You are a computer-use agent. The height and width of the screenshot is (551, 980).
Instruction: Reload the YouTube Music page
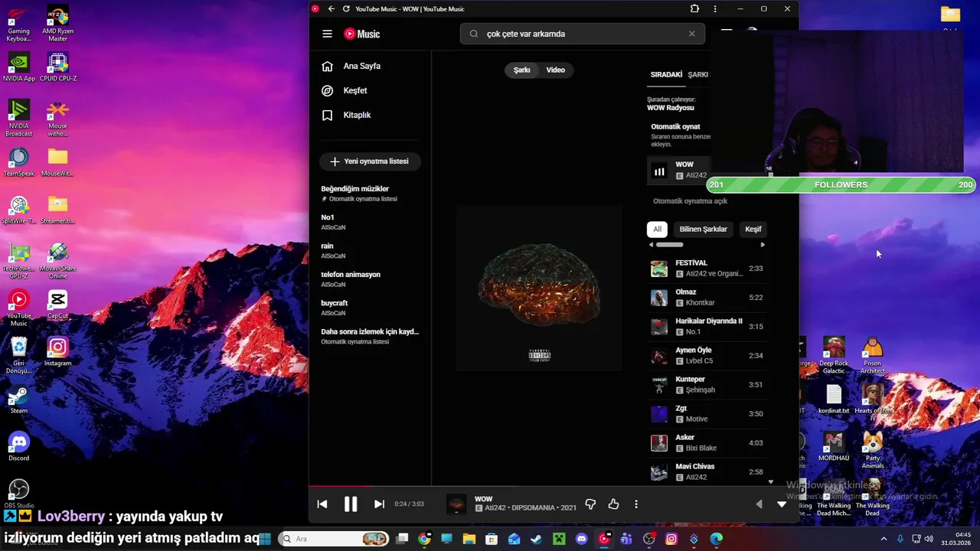[x=346, y=8]
